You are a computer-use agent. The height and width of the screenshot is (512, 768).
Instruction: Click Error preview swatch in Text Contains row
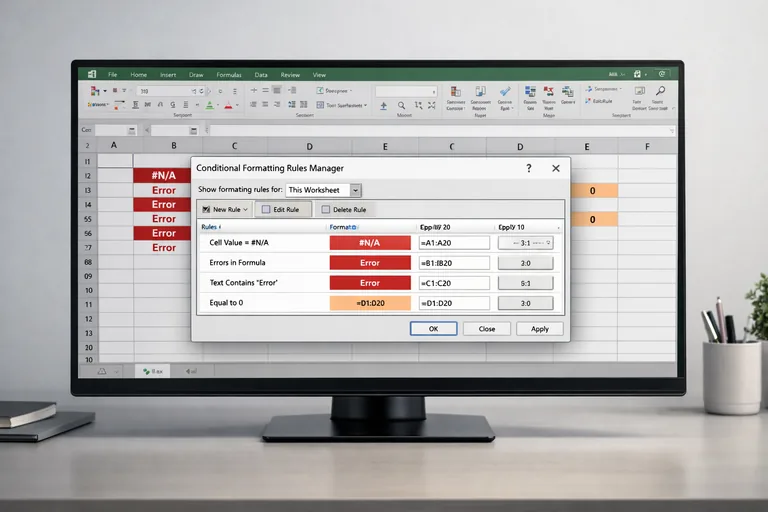pos(370,283)
